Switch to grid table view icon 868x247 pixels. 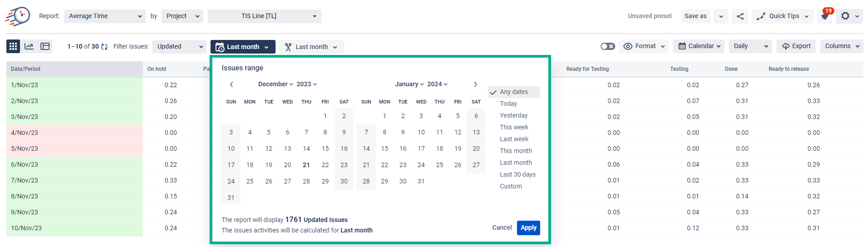[13, 46]
